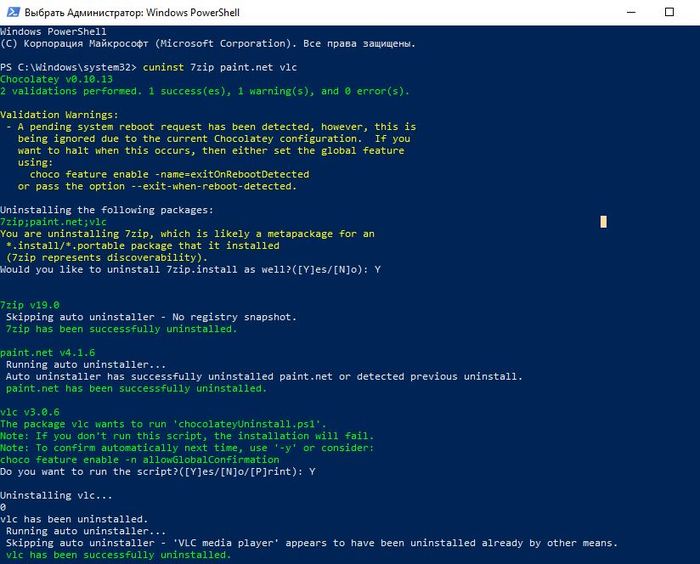700x564 pixels.
Task: Click the '--exit-when-reboot-detected' option text
Action: coord(213,186)
